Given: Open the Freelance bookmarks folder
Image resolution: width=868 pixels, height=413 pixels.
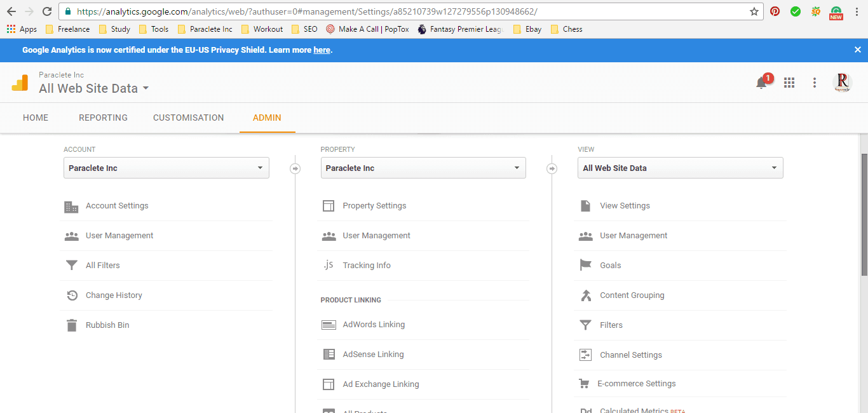Looking at the screenshot, I should click(67, 29).
